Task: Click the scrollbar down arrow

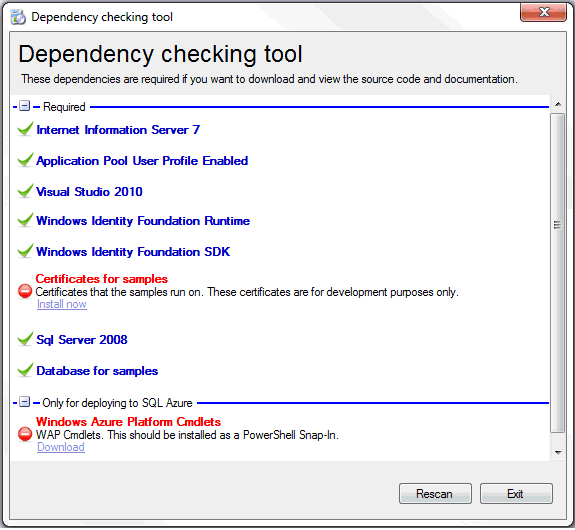Action: point(558,452)
